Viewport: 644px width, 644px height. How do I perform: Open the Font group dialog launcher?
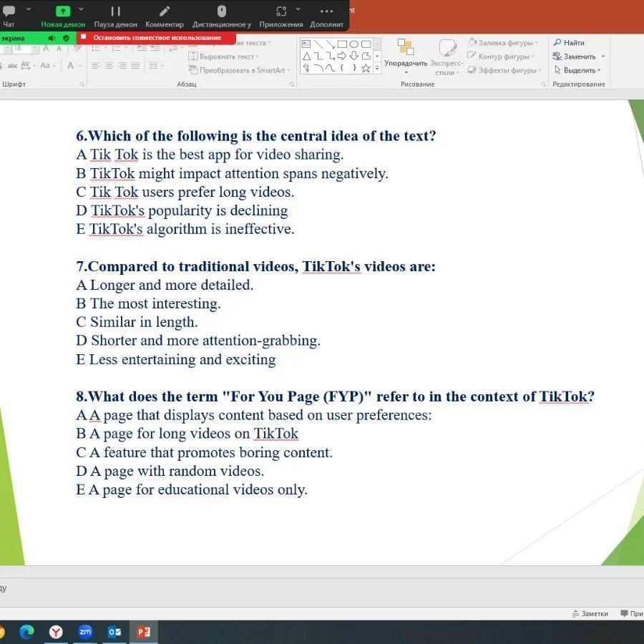pyautogui.click(x=82, y=84)
